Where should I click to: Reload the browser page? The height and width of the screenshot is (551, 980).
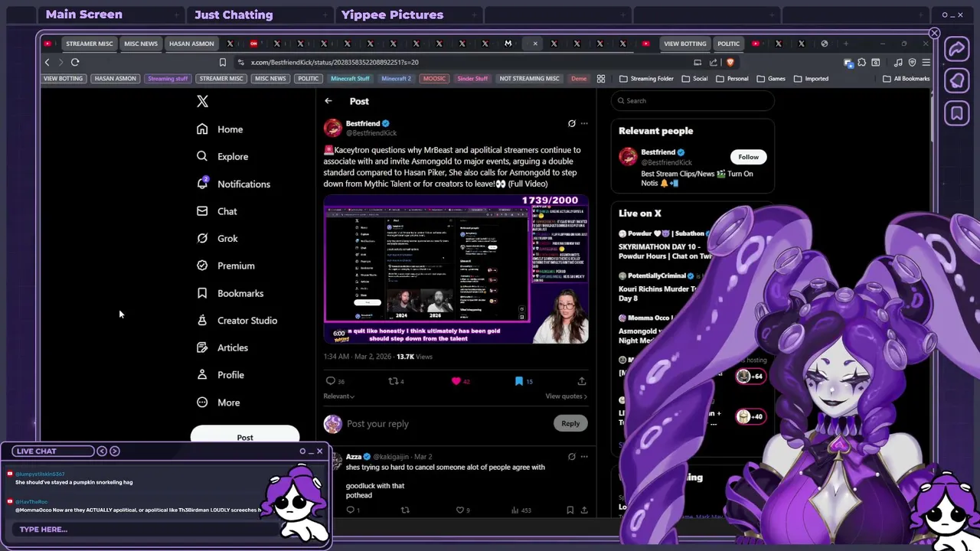tap(75, 62)
